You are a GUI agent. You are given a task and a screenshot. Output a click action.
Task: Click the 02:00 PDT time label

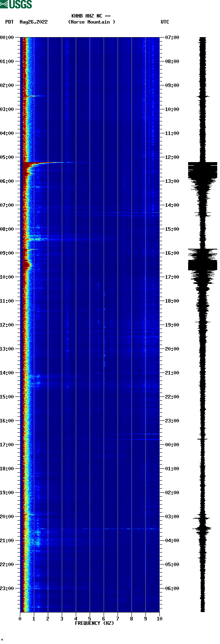click(x=7, y=85)
